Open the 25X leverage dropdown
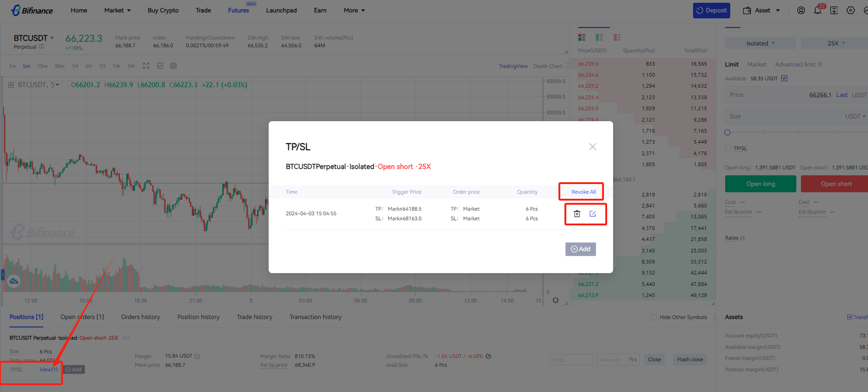Image resolution: width=868 pixels, height=392 pixels. pos(836,43)
